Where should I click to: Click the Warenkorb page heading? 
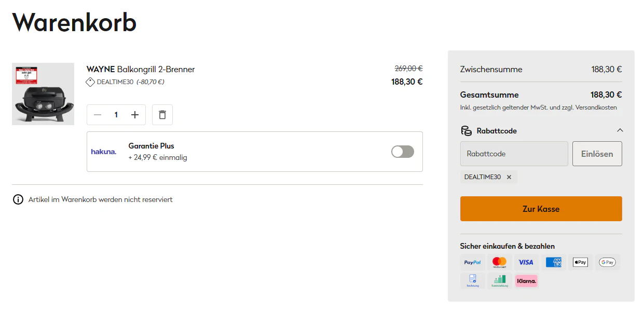coord(74,22)
